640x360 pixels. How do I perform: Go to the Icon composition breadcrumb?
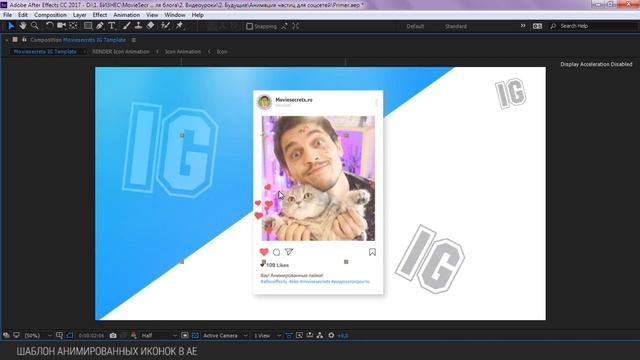pos(222,52)
